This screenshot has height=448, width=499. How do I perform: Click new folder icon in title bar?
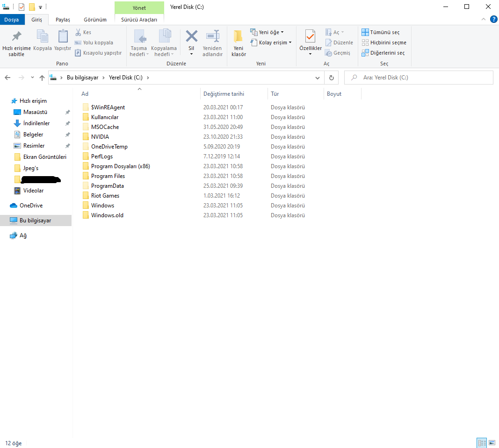click(32, 7)
